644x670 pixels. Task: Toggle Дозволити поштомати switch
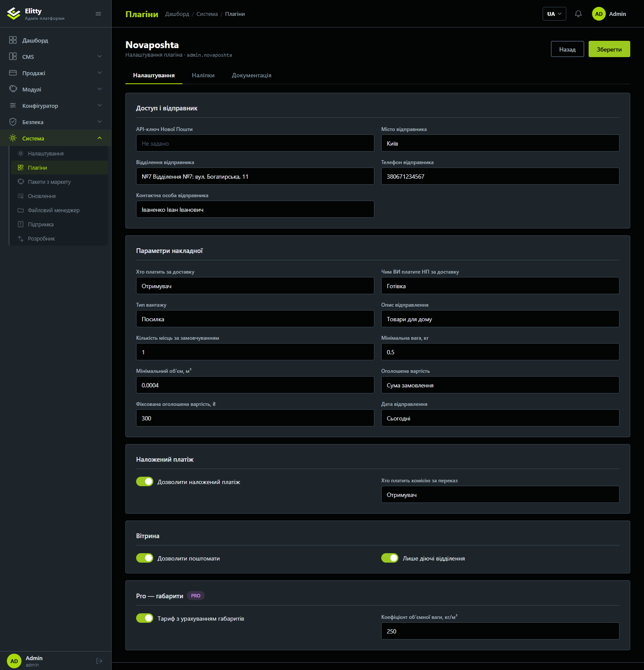tap(145, 558)
